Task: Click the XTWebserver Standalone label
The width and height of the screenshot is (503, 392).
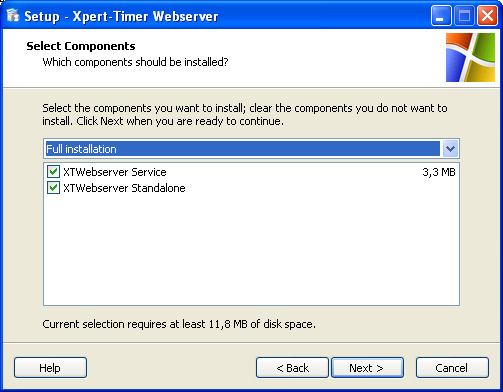Action: (124, 188)
